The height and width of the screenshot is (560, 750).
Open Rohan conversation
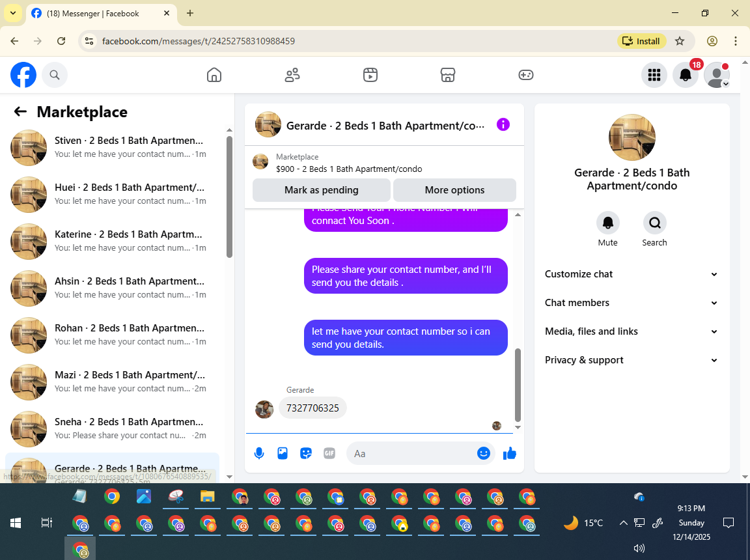click(x=113, y=335)
